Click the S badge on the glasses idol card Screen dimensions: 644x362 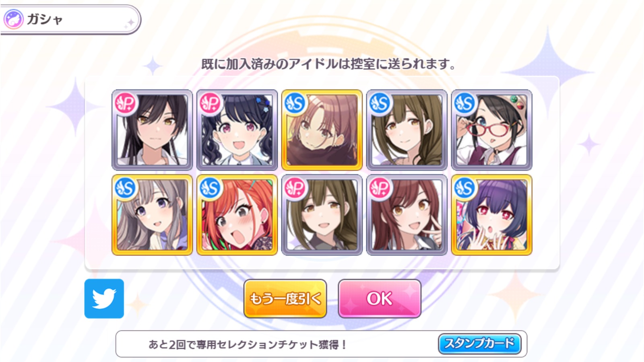pyautogui.click(x=465, y=103)
